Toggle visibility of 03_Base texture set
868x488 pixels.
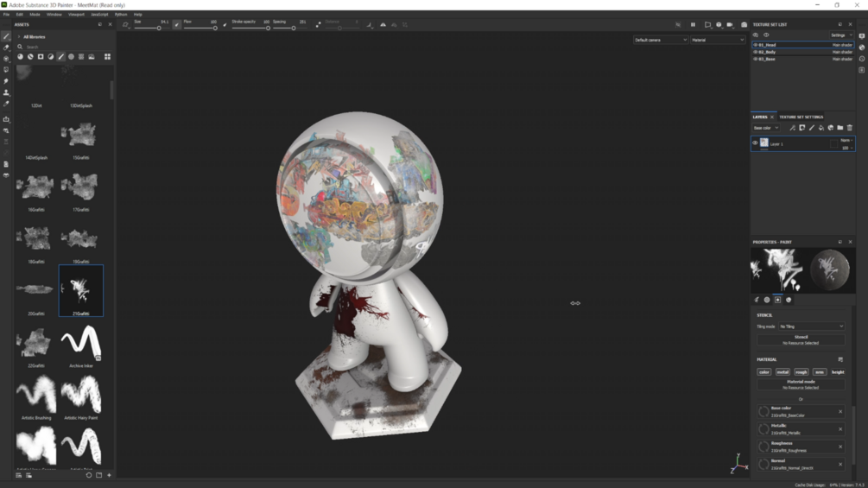[756, 60]
